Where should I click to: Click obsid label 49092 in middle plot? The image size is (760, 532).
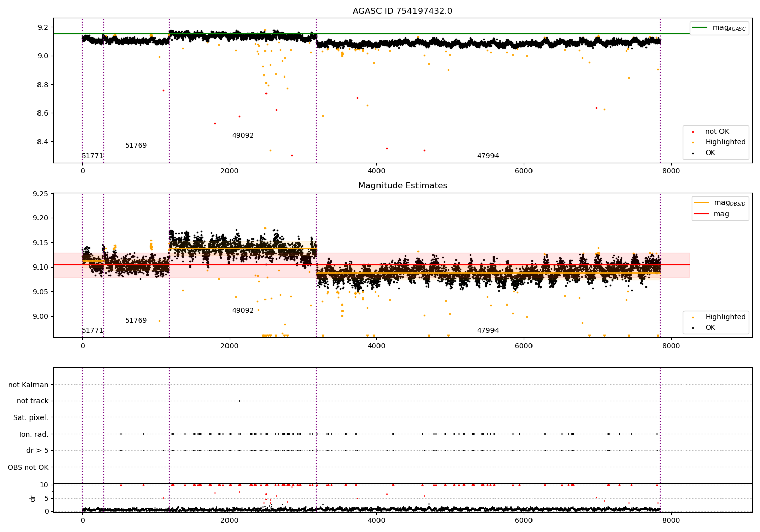(x=243, y=311)
